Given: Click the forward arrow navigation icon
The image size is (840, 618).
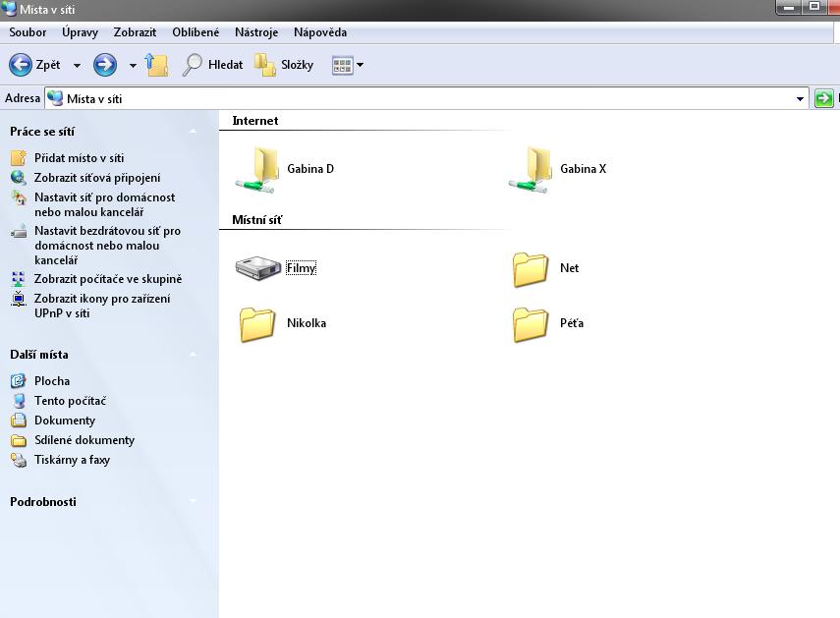Looking at the screenshot, I should (105, 65).
